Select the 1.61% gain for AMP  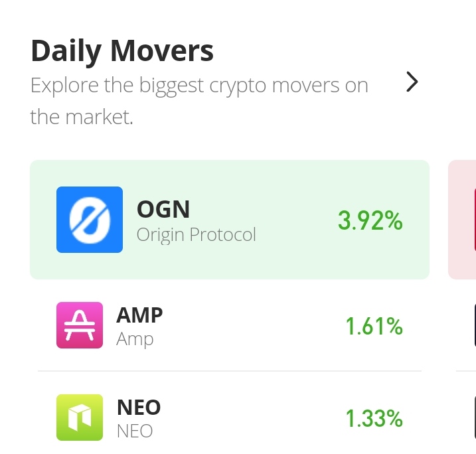[374, 327]
